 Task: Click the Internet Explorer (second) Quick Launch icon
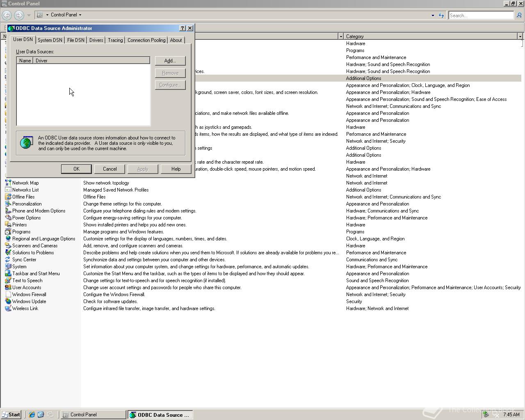(41, 415)
